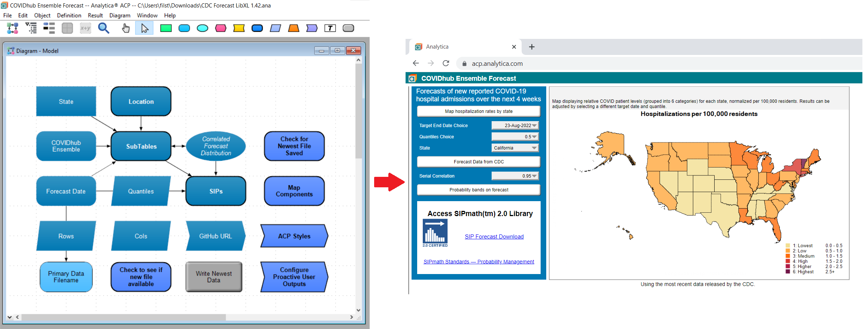Select the arrow Edit tool
This screenshot has height=329, width=868.
(144, 28)
